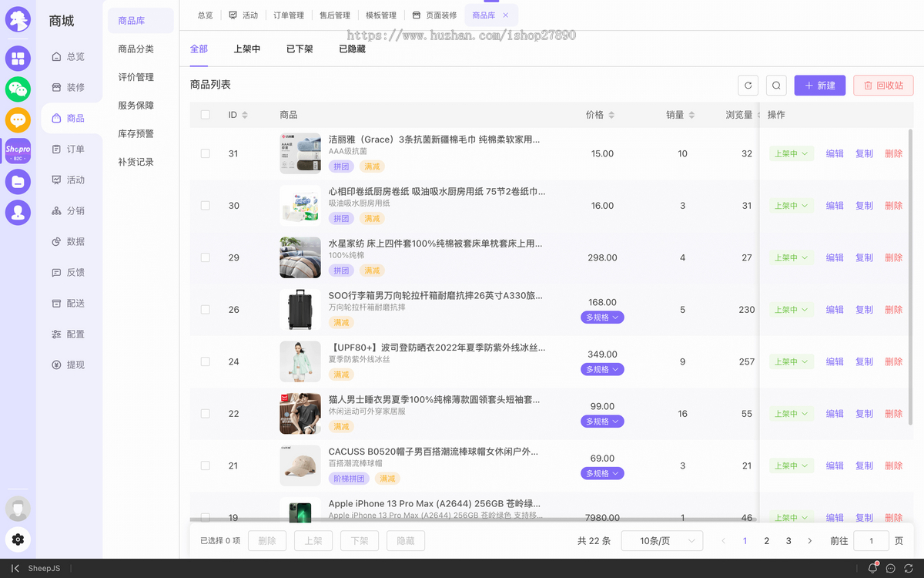Open 上架中 status dropdown for ID 29
Screen dimensions: 924x578
791,257
